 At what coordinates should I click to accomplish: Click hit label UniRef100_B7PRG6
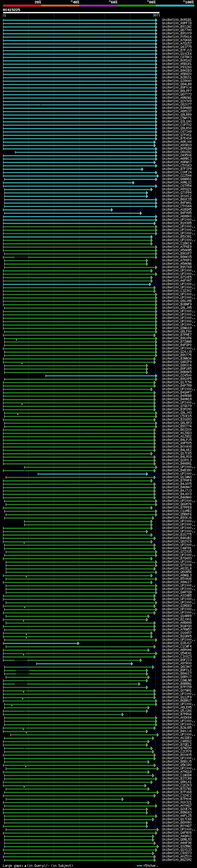point(176,714)
